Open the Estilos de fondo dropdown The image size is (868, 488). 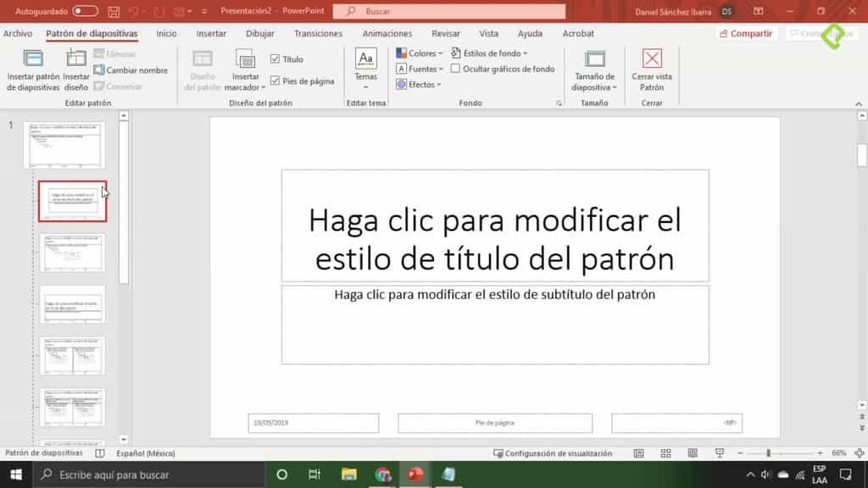coord(489,53)
